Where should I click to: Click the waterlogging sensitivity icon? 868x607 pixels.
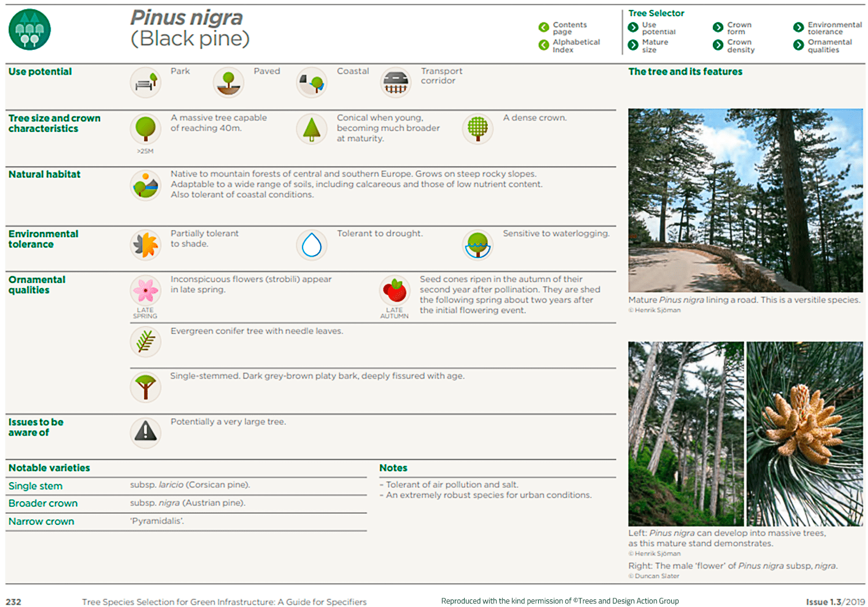pos(478,245)
